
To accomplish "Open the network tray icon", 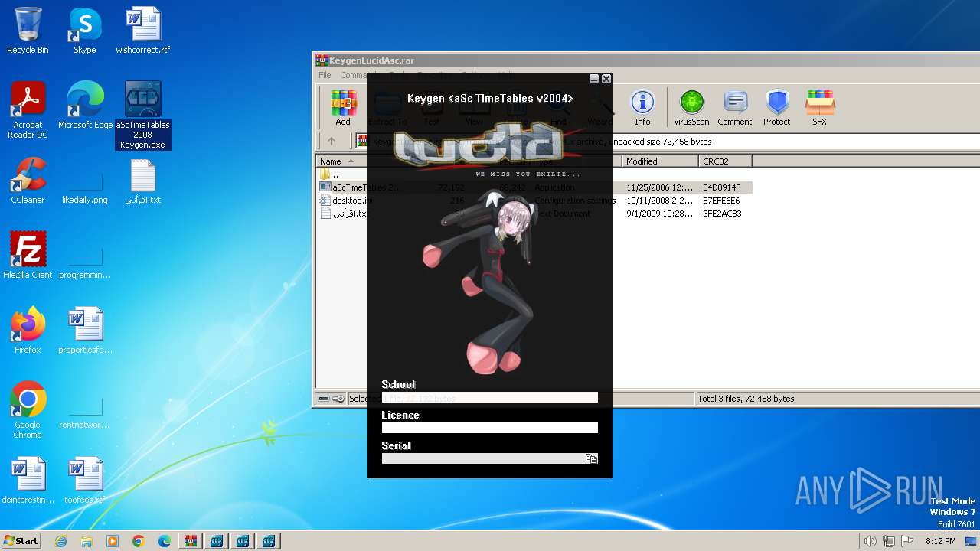I will [x=890, y=541].
